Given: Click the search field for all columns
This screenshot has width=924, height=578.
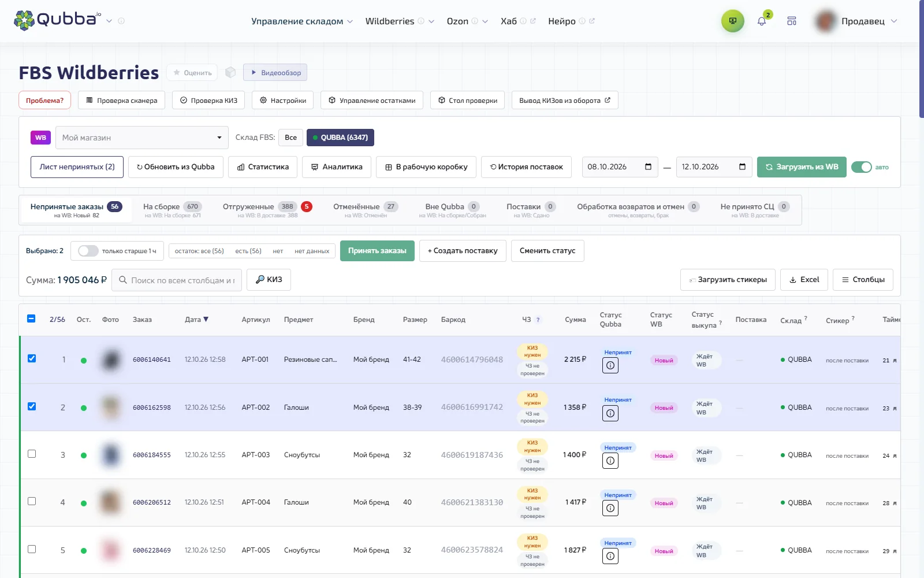Looking at the screenshot, I should pos(177,280).
